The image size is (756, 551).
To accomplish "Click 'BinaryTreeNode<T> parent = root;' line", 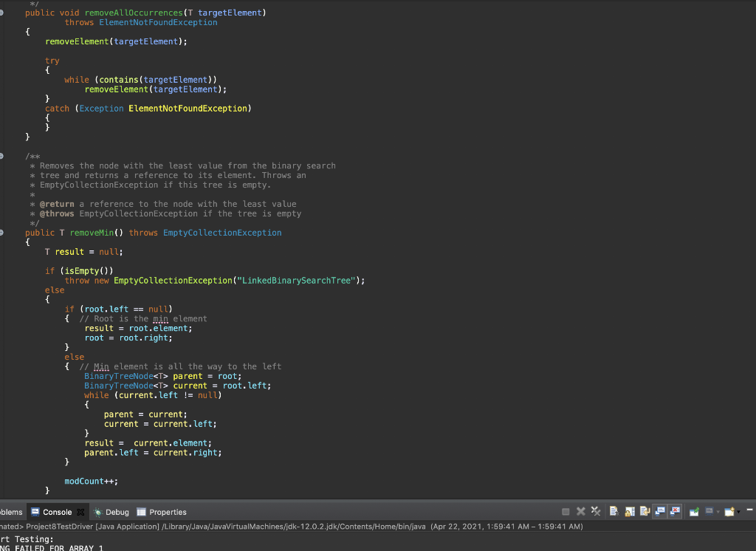I will point(163,376).
